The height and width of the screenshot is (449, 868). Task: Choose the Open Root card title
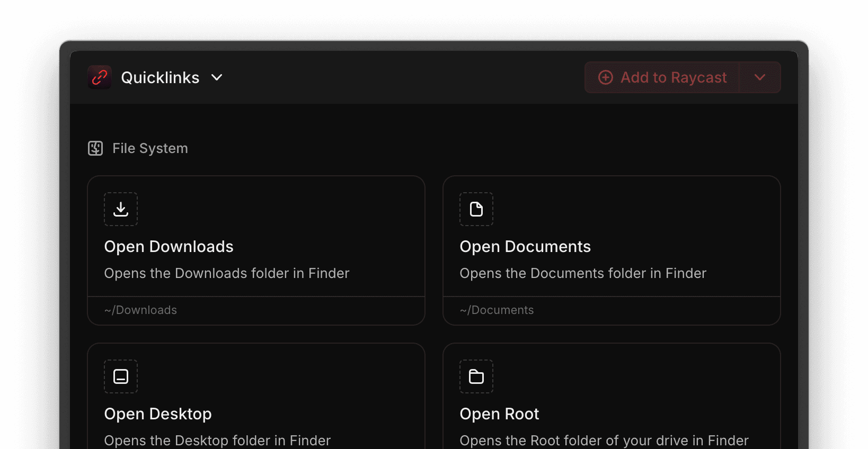click(x=499, y=414)
